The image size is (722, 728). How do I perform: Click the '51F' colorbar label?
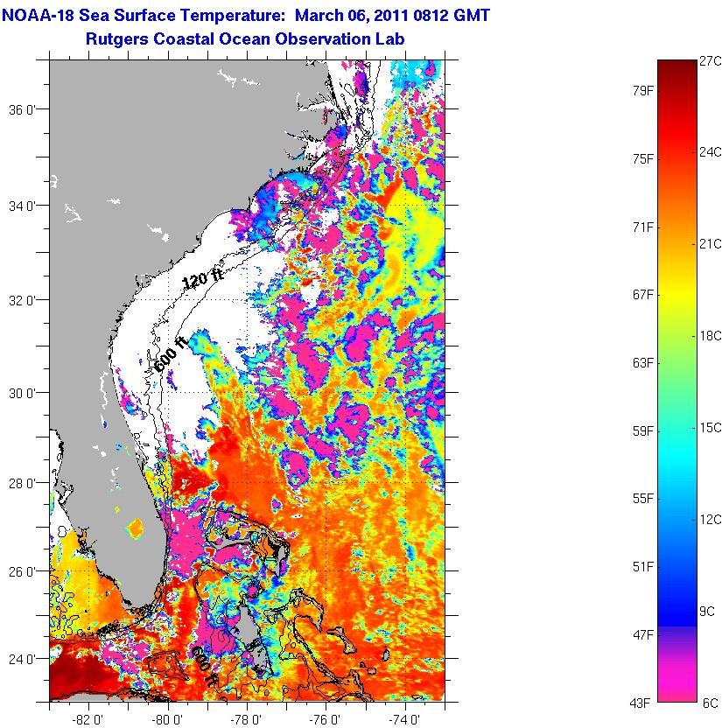click(642, 567)
